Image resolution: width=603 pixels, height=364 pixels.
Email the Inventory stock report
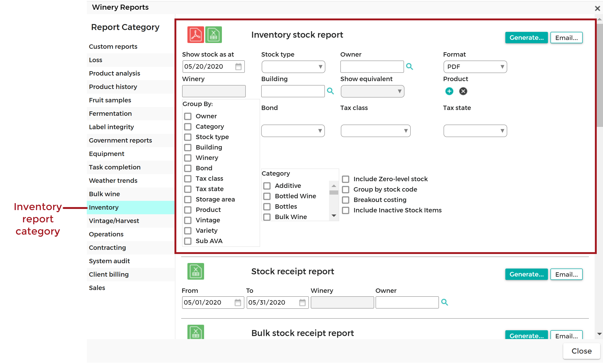pyautogui.click(x=566, y=38)
